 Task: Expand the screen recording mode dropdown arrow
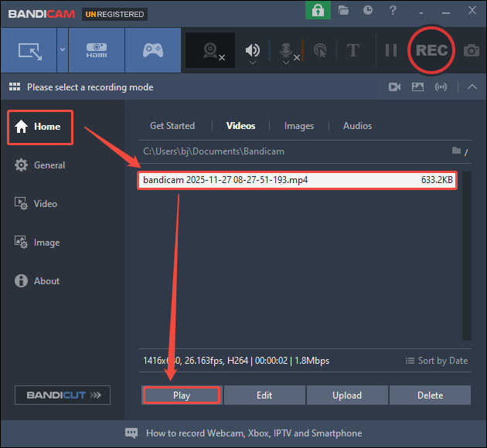click(63, 49)
